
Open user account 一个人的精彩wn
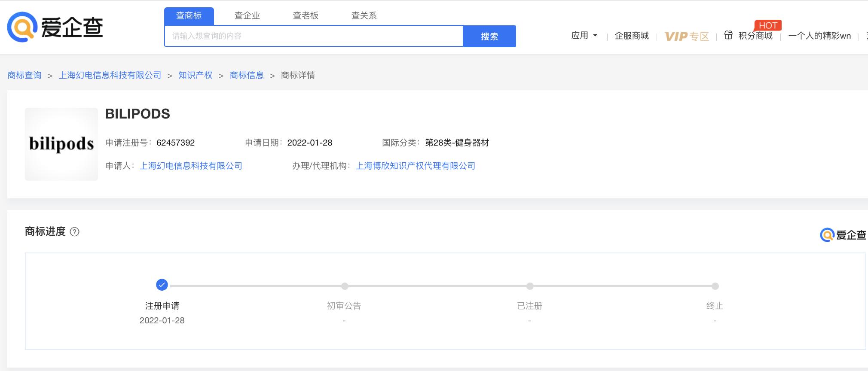tap(819, 36)
